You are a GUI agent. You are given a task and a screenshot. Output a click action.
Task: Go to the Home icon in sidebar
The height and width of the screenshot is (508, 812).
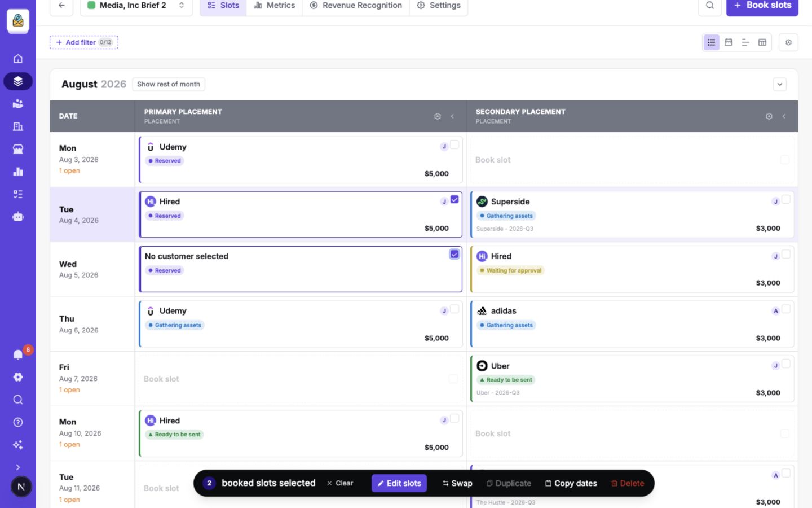point(18,59)
